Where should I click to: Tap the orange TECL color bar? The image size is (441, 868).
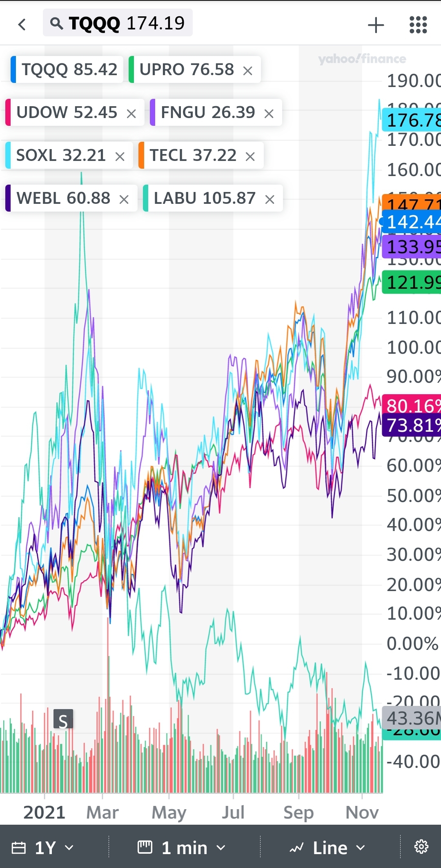point(141,155)
